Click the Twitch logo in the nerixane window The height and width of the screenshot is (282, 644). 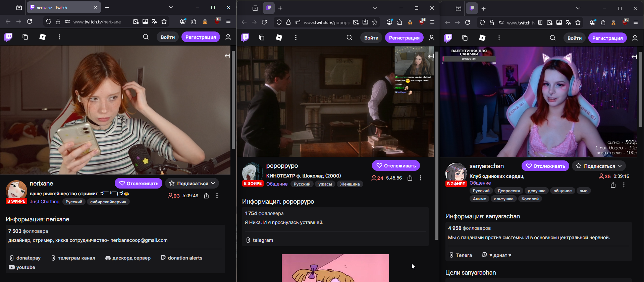(9, 37)
